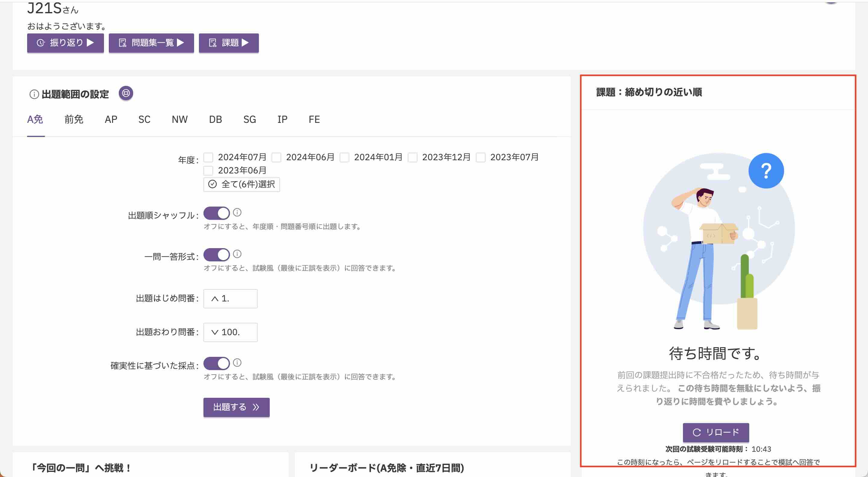Click the info icon beside 確実性に基づいた採点

point(237,363)
